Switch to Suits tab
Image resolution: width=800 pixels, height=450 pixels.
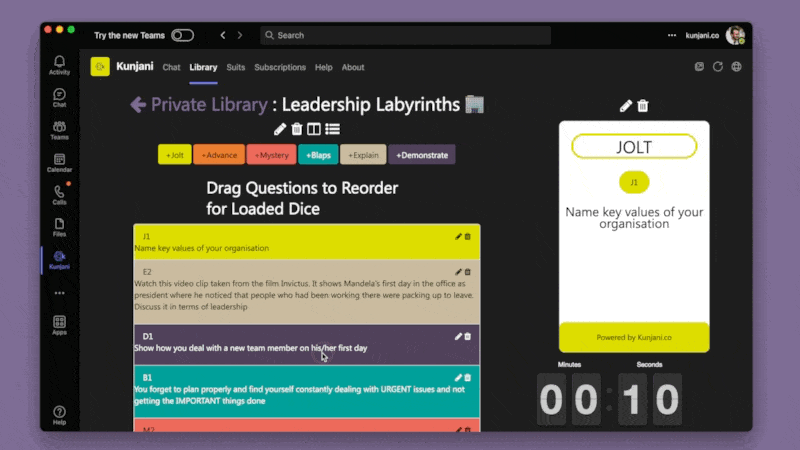[236, 67]
